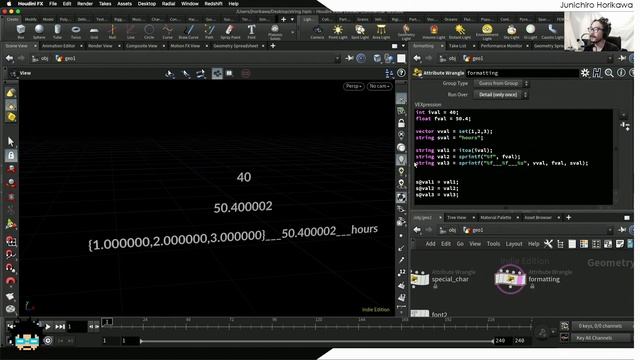Open the Performance Monitor tab
Viewport: 640px width, 360px height.
tap(501, 46)
